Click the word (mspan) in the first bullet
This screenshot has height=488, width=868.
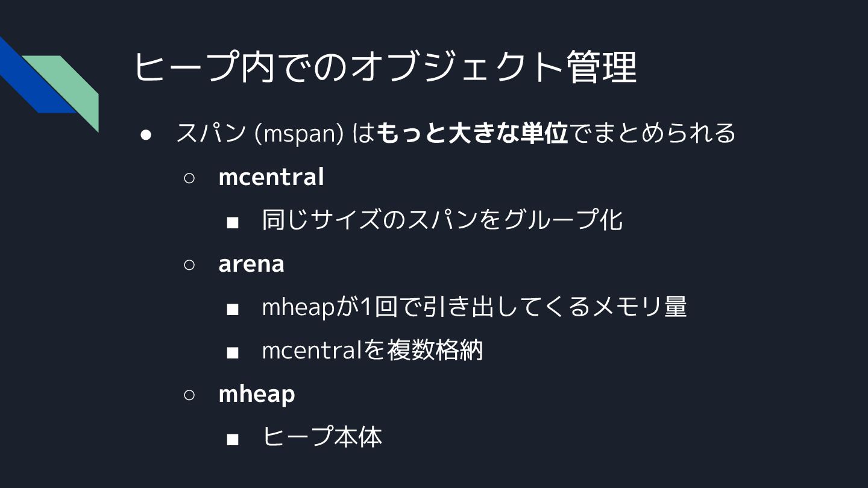(x=299, y=134)
